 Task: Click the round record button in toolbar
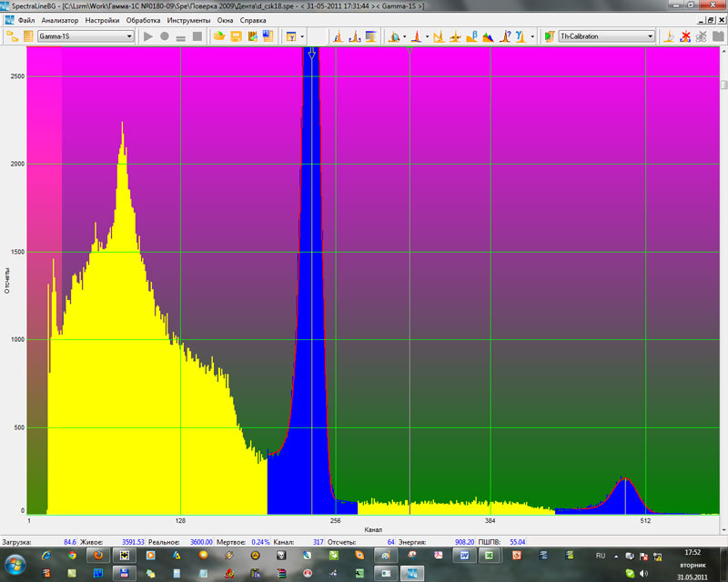click(x=165, y=36)
